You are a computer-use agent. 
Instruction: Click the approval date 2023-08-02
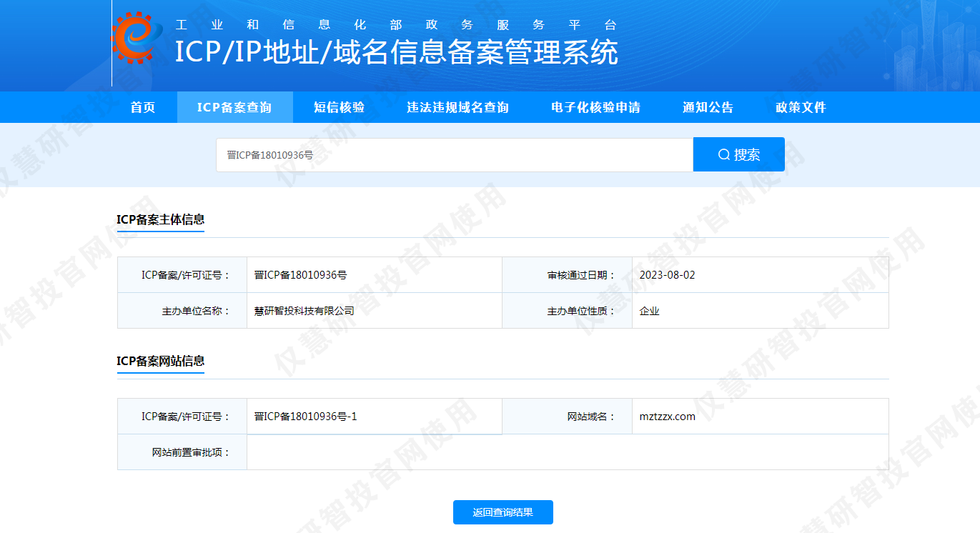pos(667,275)
